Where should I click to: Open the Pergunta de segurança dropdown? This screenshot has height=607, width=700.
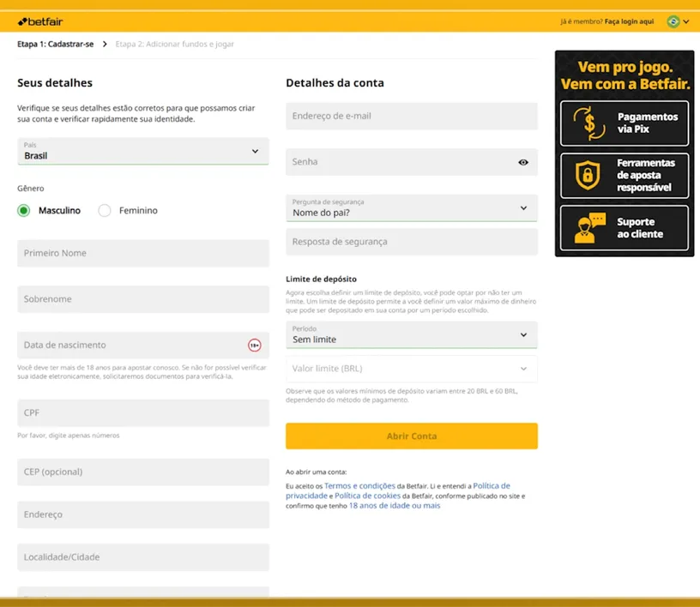(412, 208)
